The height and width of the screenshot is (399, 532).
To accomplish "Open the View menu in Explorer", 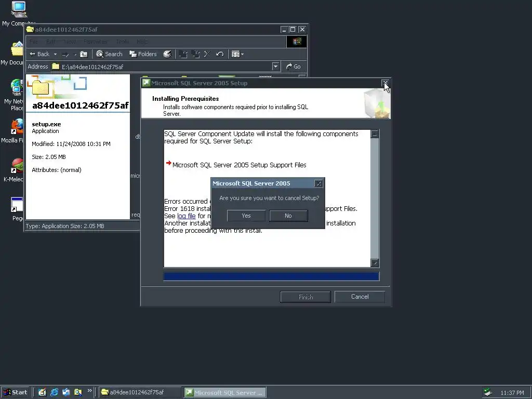I will click(70, 42).
